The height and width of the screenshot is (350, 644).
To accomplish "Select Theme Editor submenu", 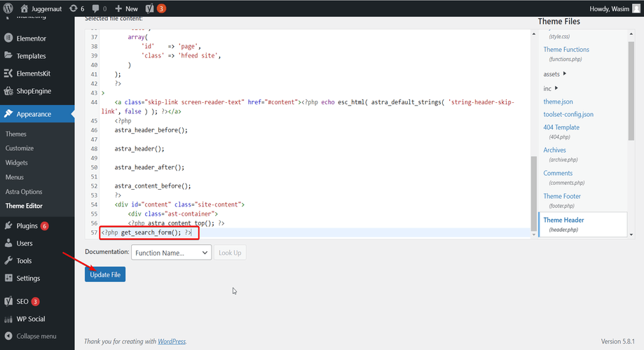I will click(x=24, y=206).
